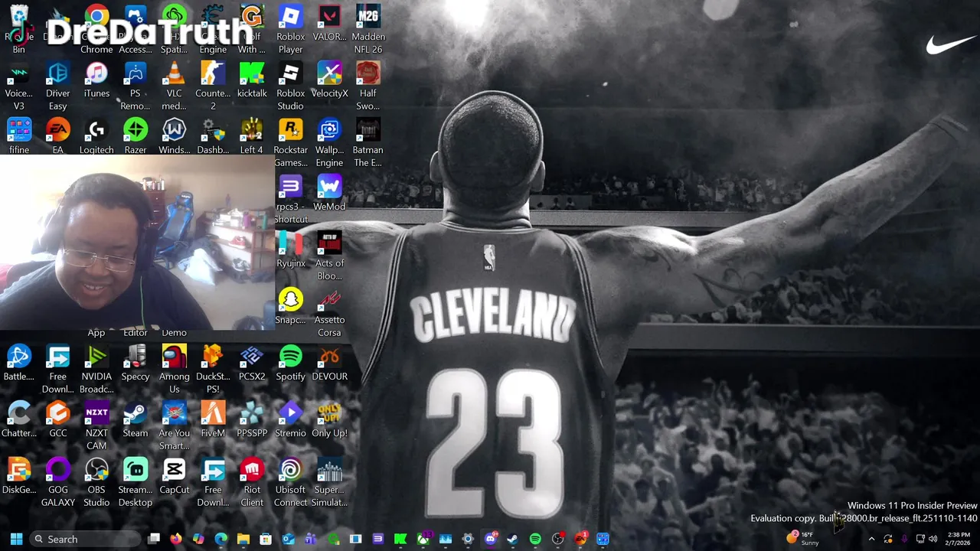
Task: Open Microsoft Edge from the taskbar
Action: pyautogui.click(x=220, y=539)
